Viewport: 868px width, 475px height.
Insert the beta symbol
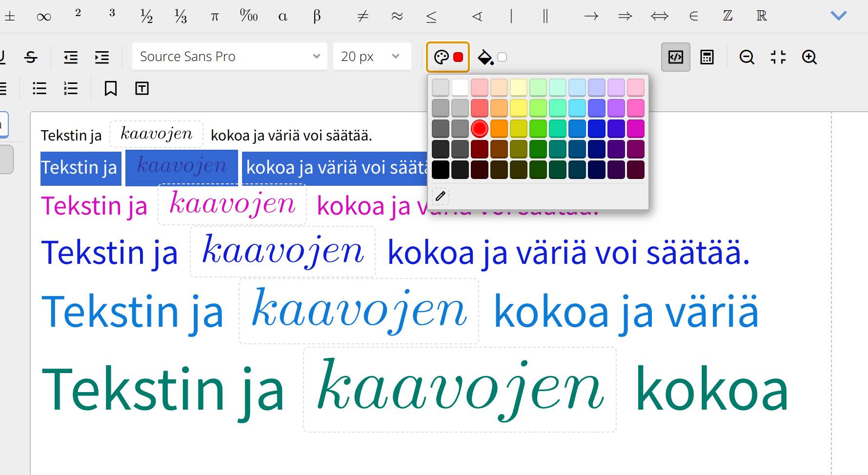coord(317,16)
